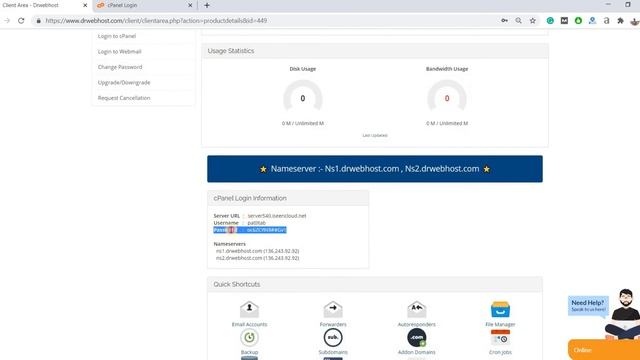This screenshot has height=360, width=640.
Task: Switch to the Client Area - Drwebhost tab
Action: pos(43,5)
